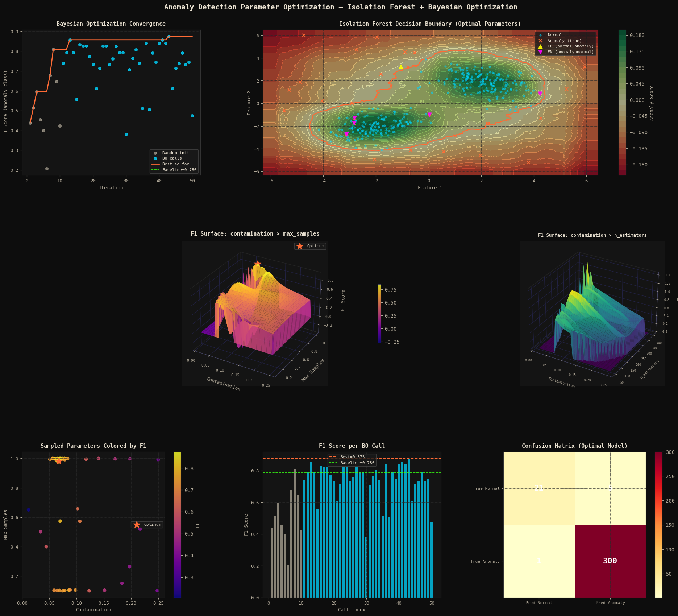Click the Anomaly Score colorbar
678x616 pixels.
(622, 103)
